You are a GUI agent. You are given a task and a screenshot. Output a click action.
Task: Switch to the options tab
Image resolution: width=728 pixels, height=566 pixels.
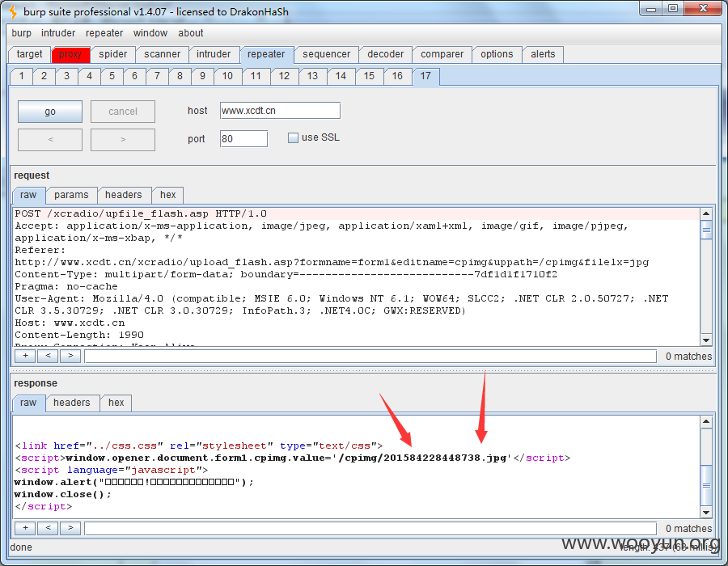497,54
